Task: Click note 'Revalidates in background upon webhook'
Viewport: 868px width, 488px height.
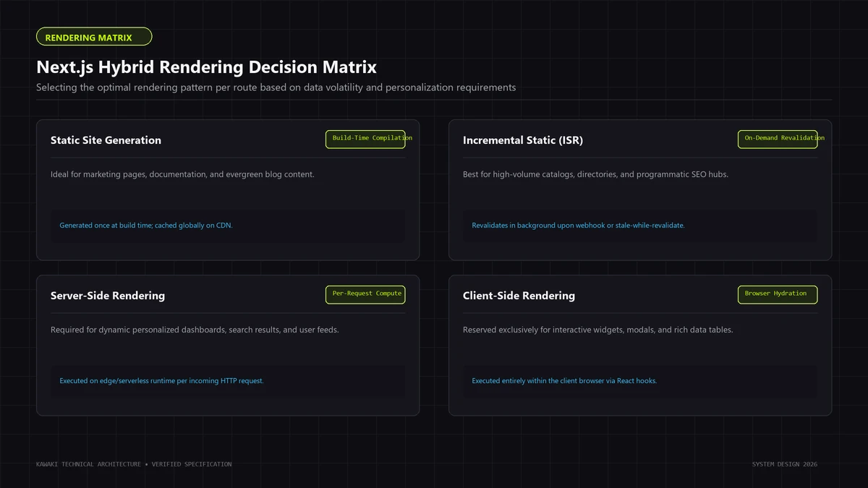Action: (578, 226)
